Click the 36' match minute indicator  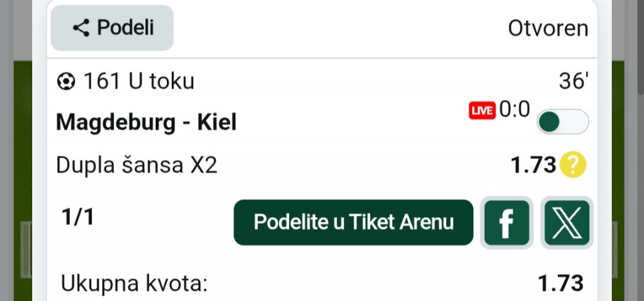point(574,82)
